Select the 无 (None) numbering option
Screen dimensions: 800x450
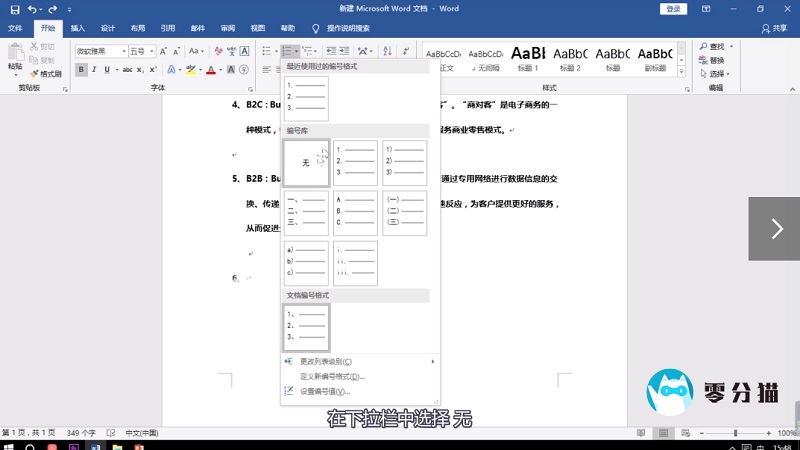[306, 163]
